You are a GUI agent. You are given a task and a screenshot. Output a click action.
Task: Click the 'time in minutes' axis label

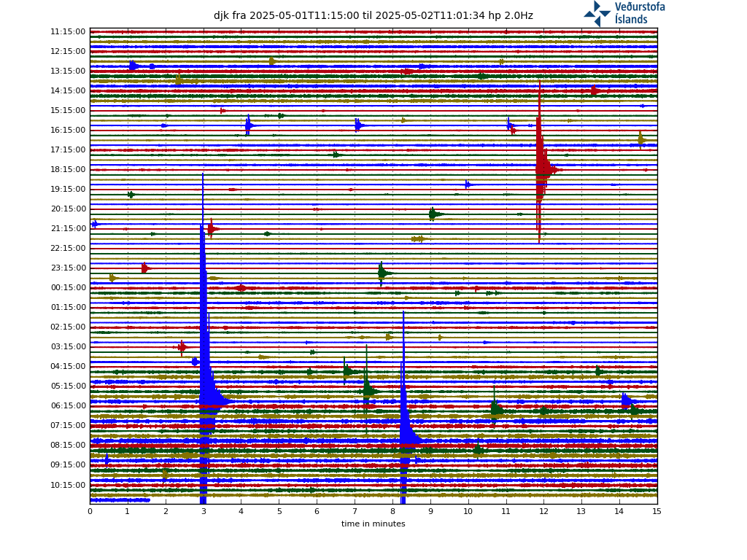click(x=373, y=524)
